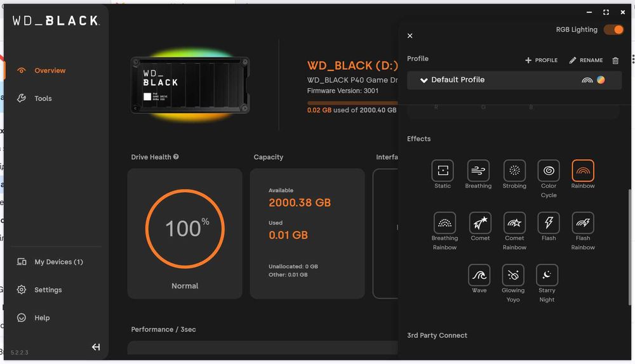The width and height of the screenshot is (635, 364).
Task: Pick the Flash lighting effect
Action: (x=549, y=223)
